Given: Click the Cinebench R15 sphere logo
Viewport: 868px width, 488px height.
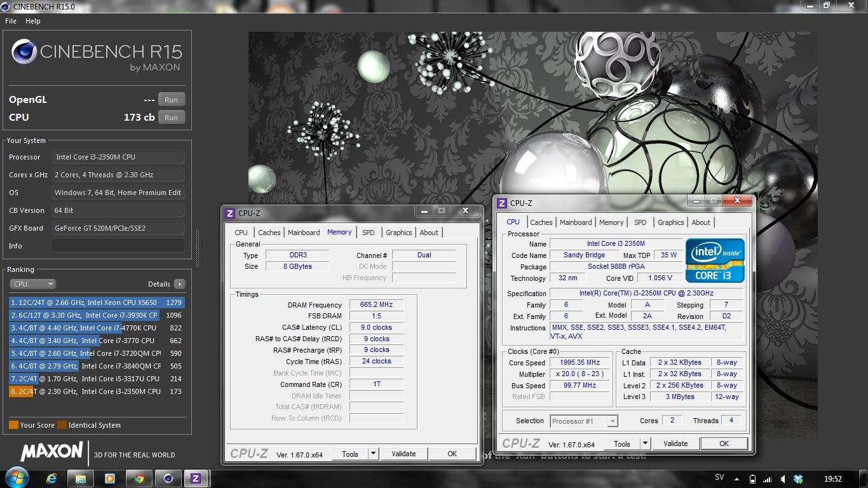Looking at the screenshot, I should click(x=24, y=51).
